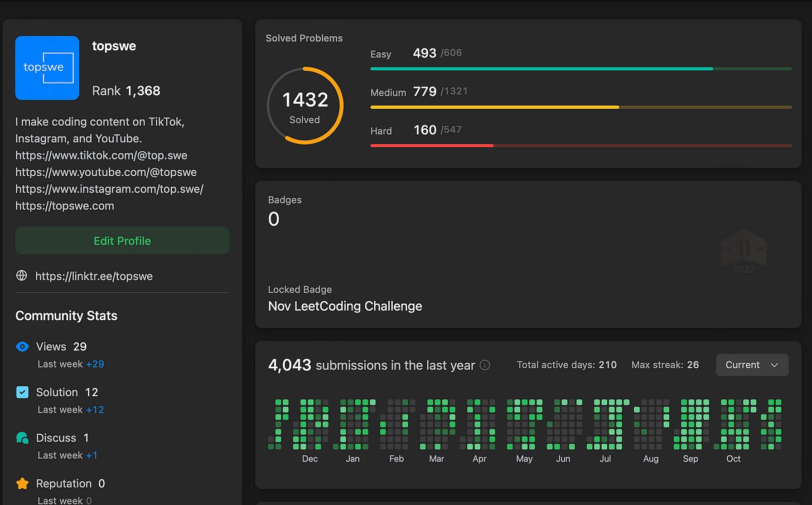The width and height of the screenshot is (812, 505).
Task: Click the blue eye Views icon
Action: 22,347
